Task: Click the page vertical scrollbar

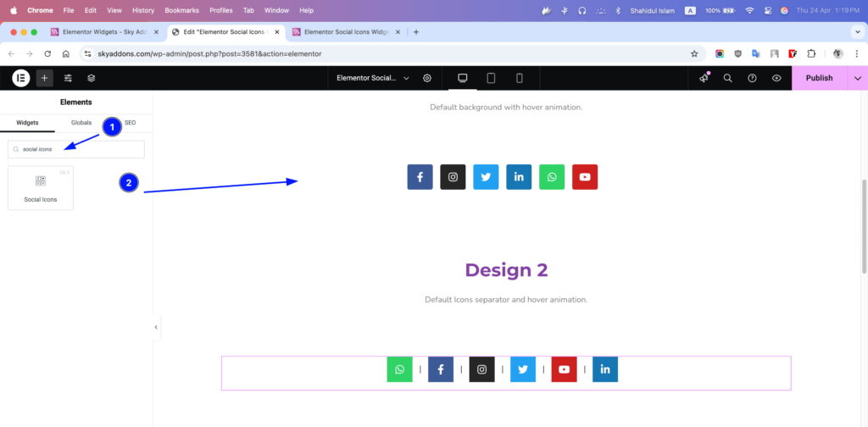Action: [x=864, y=225]
